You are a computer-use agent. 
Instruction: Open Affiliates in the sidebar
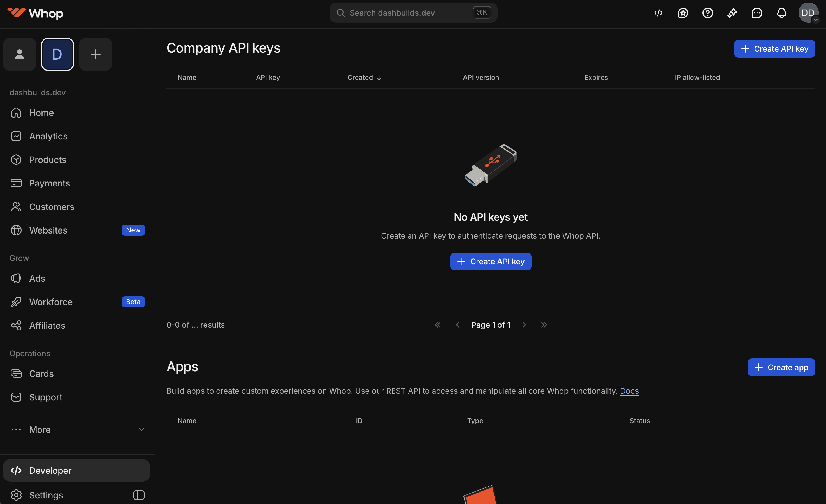76,325
